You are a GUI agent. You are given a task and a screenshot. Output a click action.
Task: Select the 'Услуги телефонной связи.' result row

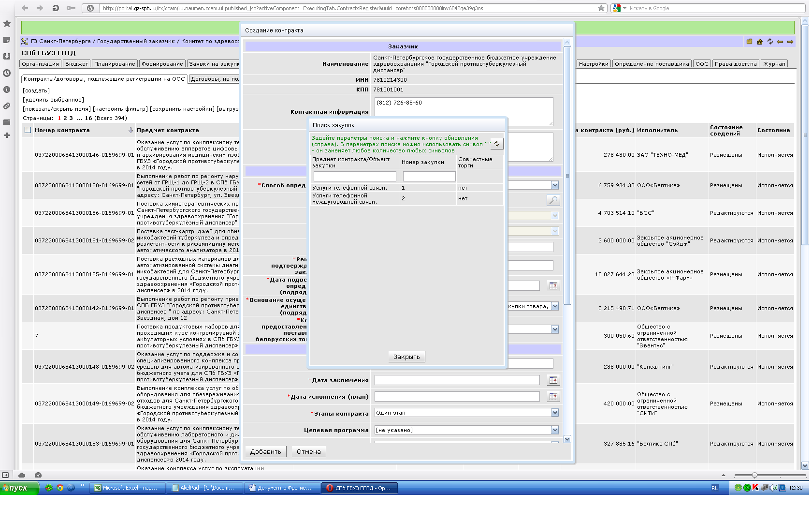(406, 188)
